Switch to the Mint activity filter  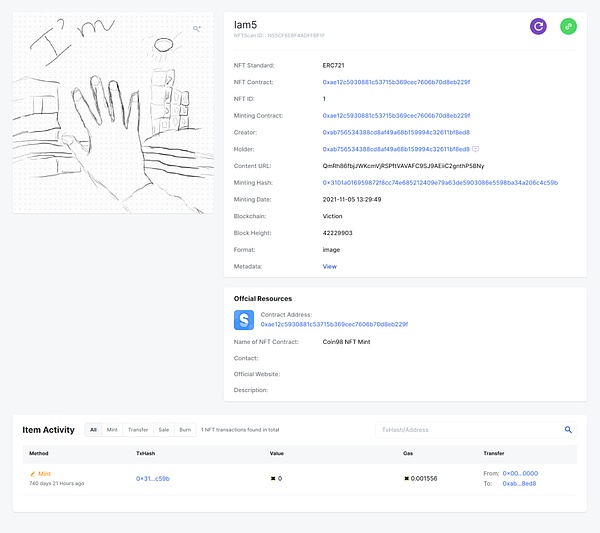(112, 429)
